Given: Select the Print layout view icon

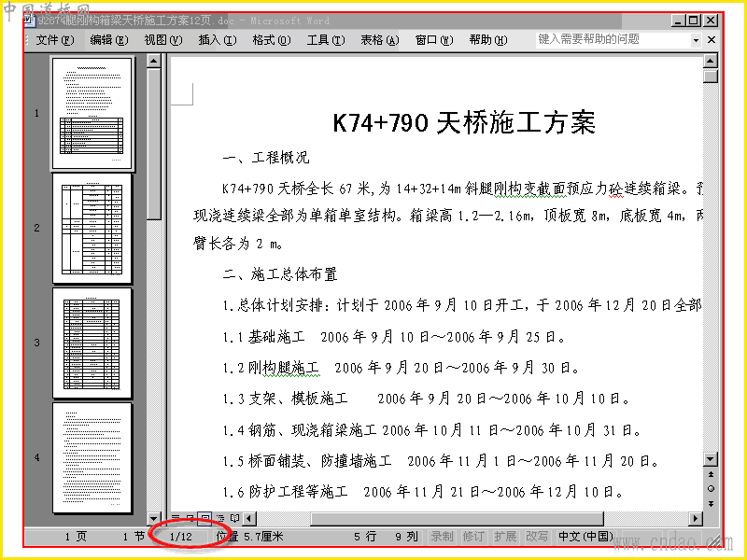Looking at the screenshot, I should [x=204, y=518].
